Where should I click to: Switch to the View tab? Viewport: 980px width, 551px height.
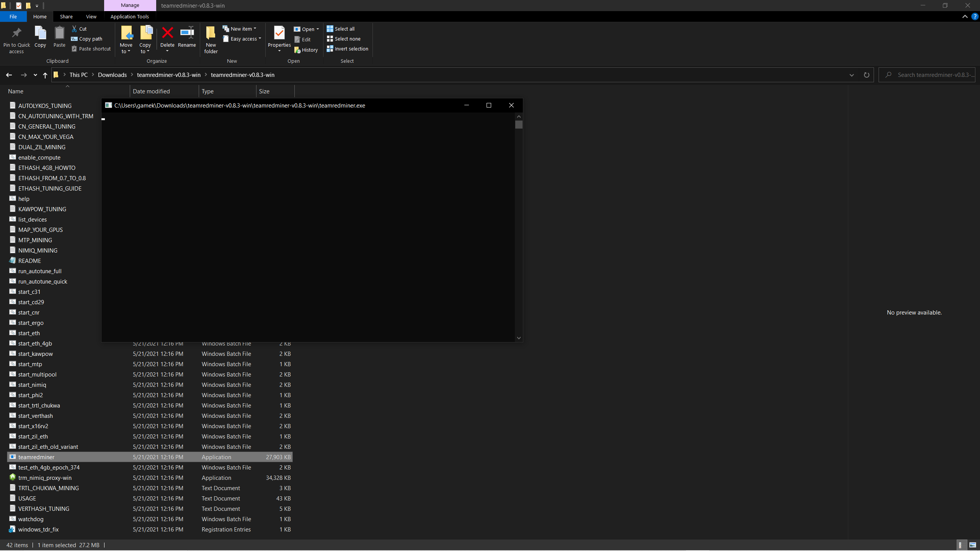(x=91, y=16)
